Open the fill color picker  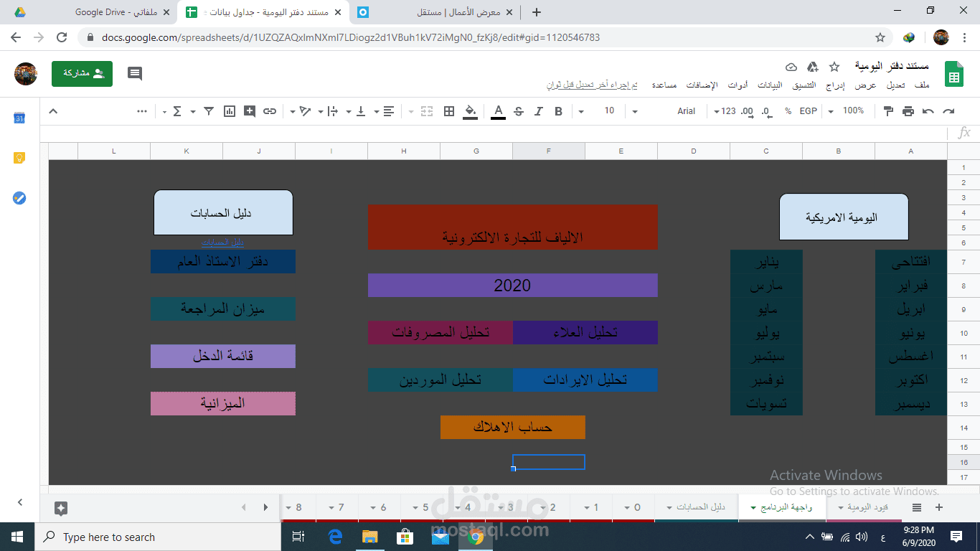pyautogui.click(x=470, y=111)
